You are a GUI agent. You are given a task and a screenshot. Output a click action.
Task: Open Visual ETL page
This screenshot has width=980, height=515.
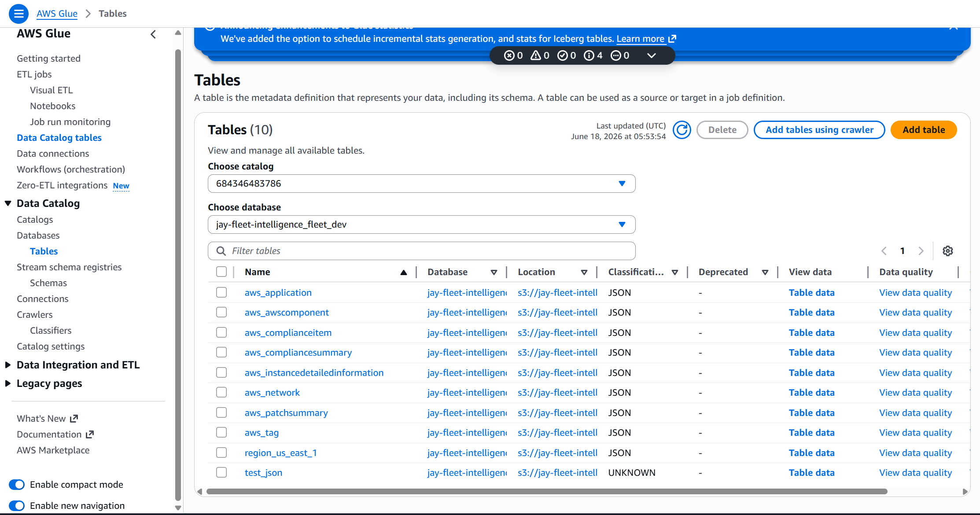51,90
